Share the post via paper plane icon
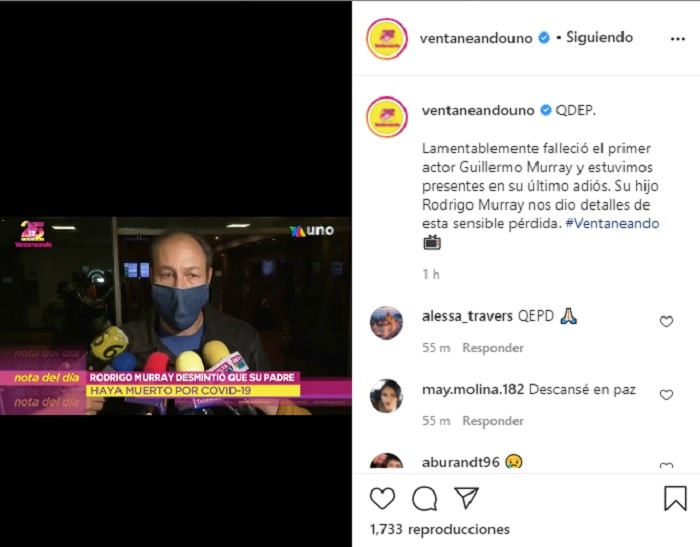Viewport: 700px width, 547px height. coord(467,497)
